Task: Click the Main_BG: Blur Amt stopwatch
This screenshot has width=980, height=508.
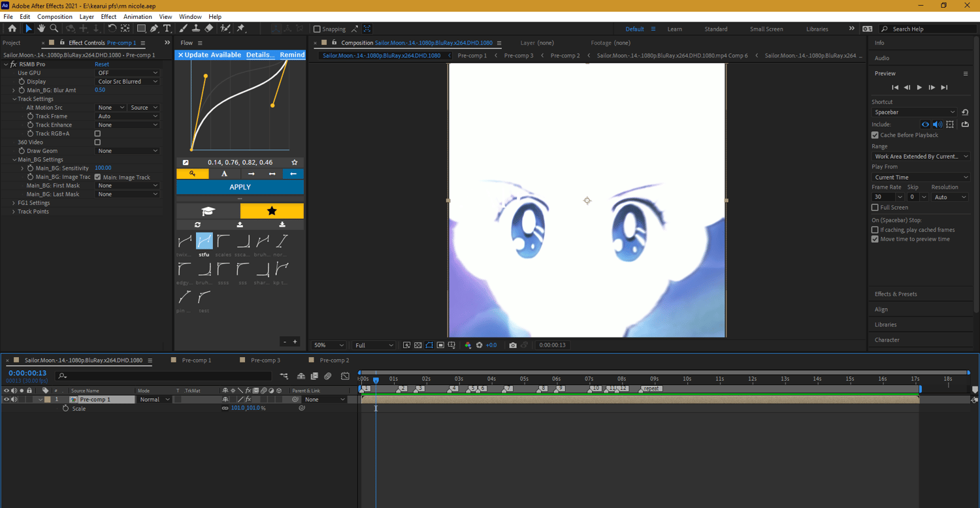Action: coord(22,90)
